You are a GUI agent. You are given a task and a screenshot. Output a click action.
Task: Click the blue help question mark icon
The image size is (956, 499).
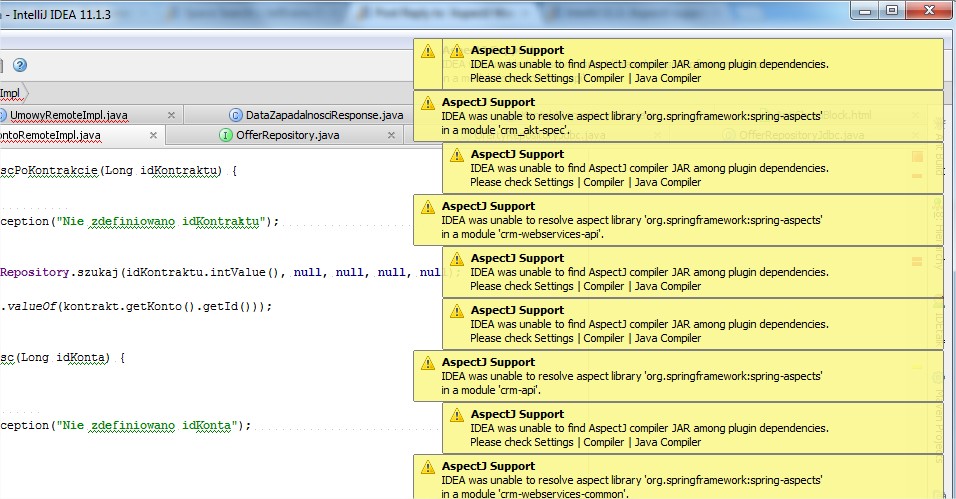click(20, 65)
